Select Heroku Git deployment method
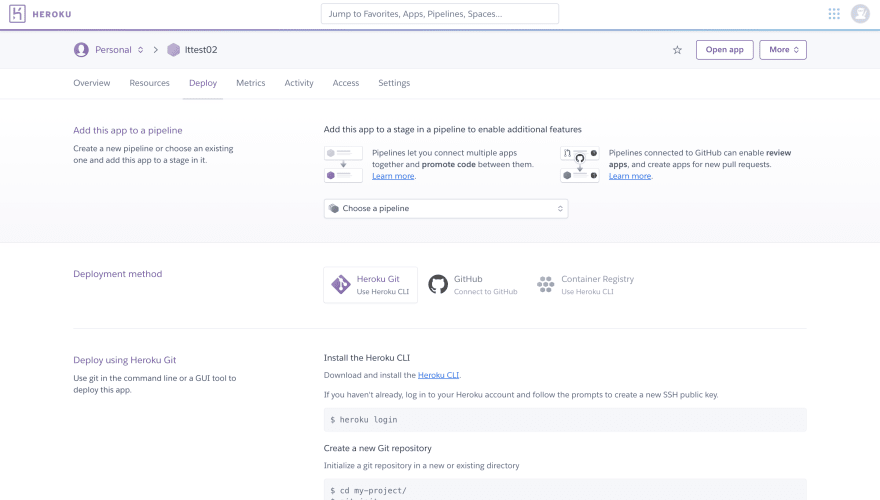 pyautogui.click(x=370, y=285)
